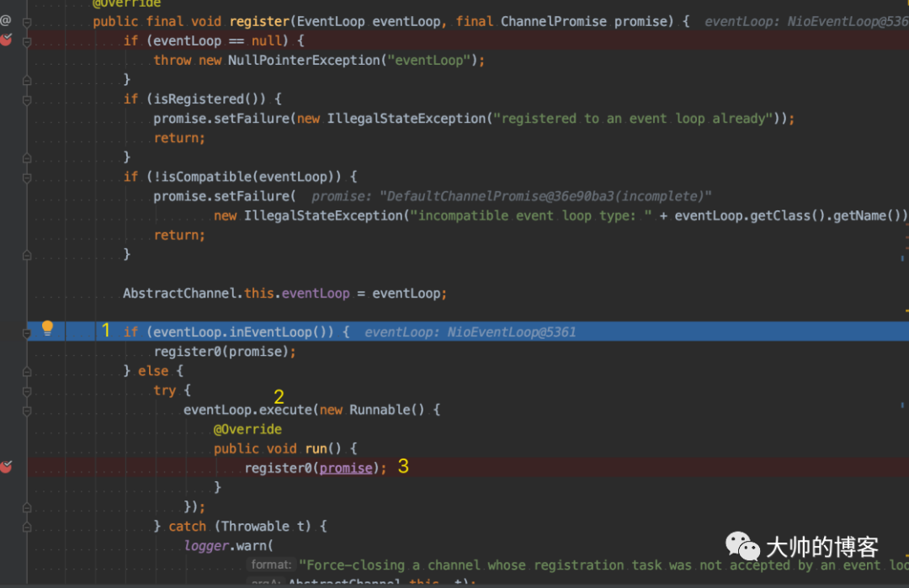Collapse the register method body fold marker
The image size is (909, 588).
27,22
